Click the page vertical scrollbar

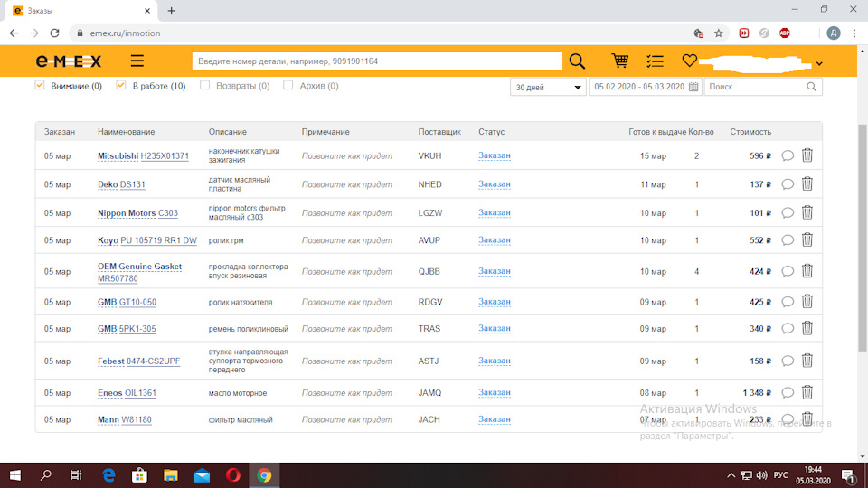coord(863,238)
